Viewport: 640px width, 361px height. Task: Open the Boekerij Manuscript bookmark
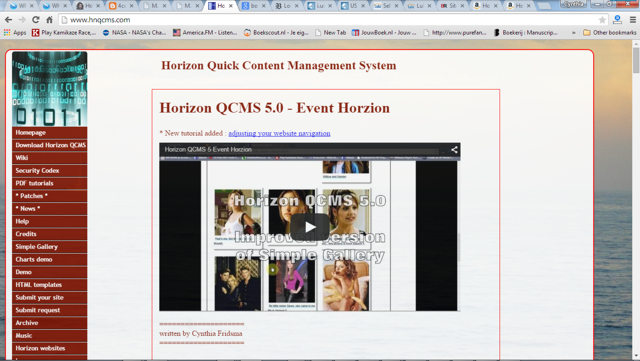526,32
